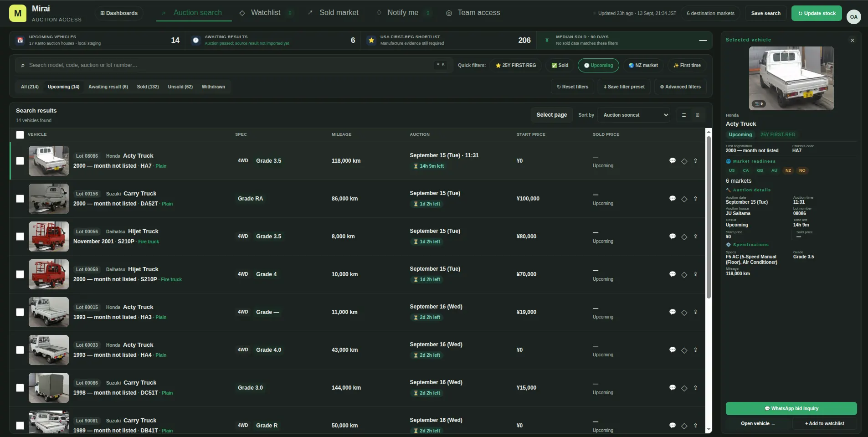Show the Unsold (62) tab
The image size is (868, 437).
click(180, 87)
